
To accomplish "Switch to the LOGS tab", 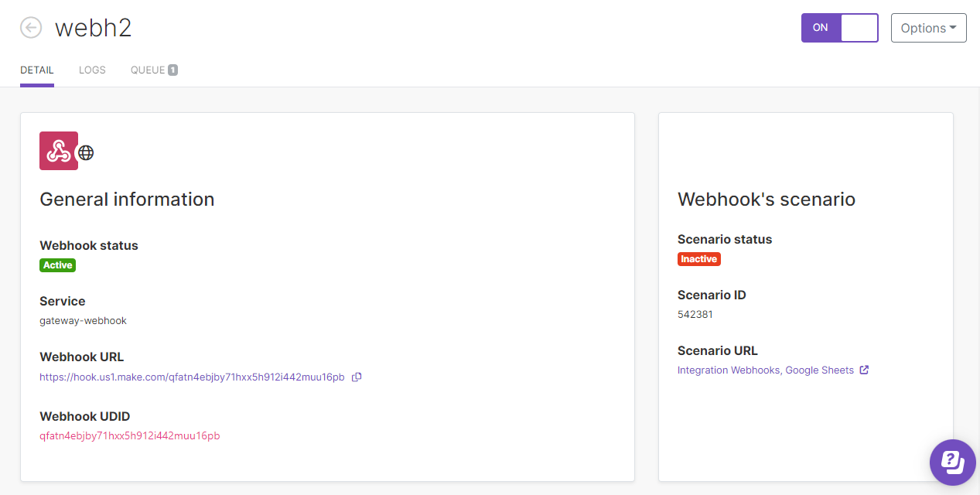I will coord(92,70).
